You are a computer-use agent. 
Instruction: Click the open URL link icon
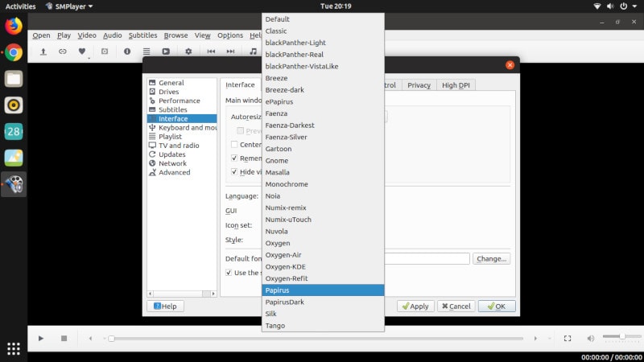coord(63,51)
